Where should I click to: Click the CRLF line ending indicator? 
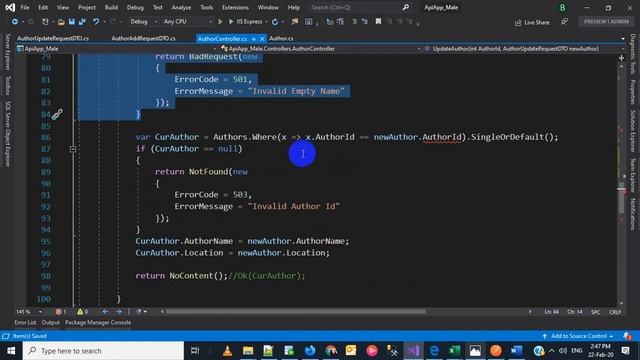point(615,312)
